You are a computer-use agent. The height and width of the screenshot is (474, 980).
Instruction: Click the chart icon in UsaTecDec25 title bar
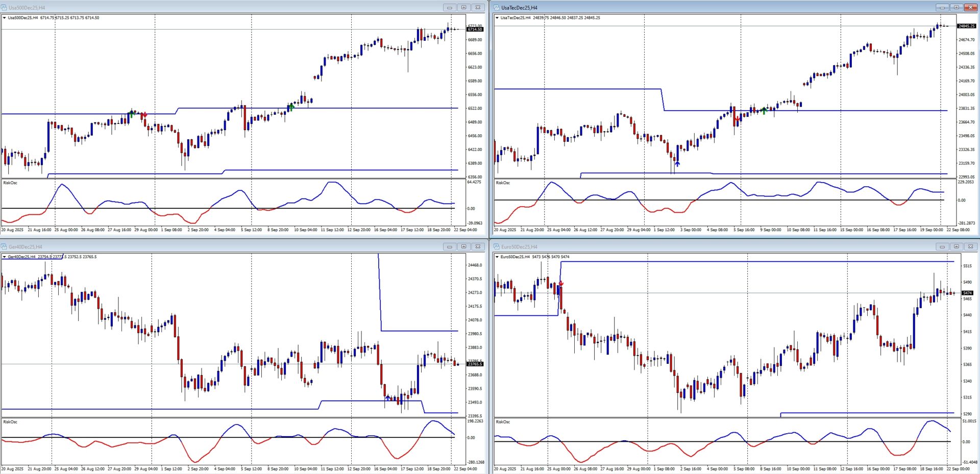[x=497, y=8]
